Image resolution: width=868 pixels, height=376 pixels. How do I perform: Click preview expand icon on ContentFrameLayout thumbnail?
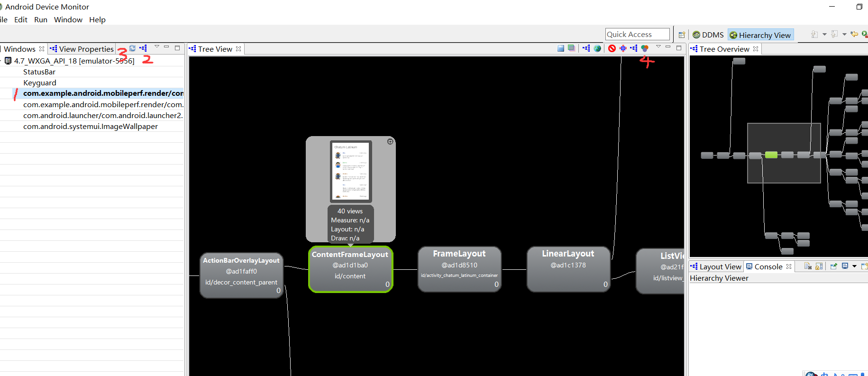pos(390,142)
